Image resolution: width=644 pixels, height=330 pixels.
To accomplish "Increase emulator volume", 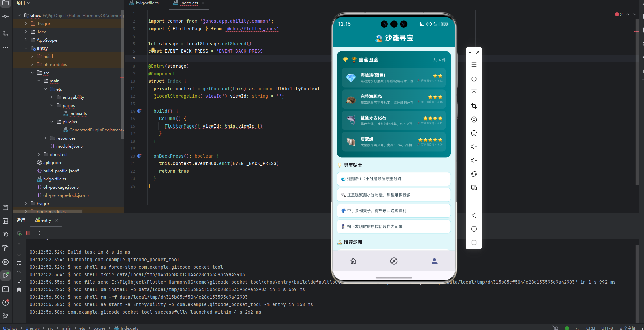I will tap(474, 147).
